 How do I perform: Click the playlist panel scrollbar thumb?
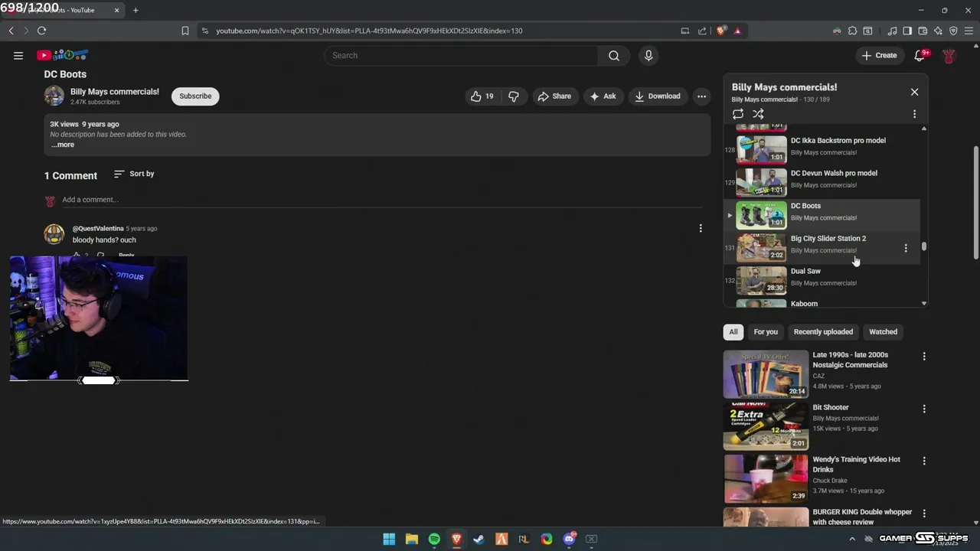click(x=923, y=246)
